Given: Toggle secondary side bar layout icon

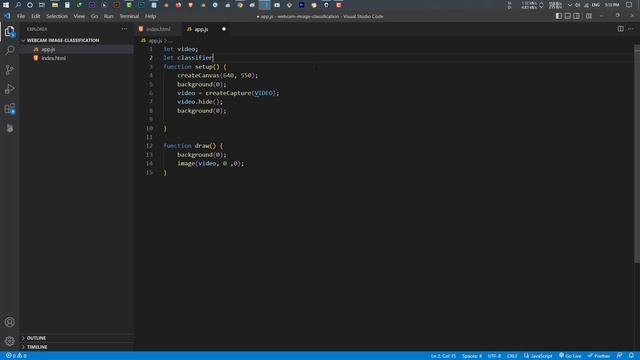Looking at the screenshot, I should (577, 16).
